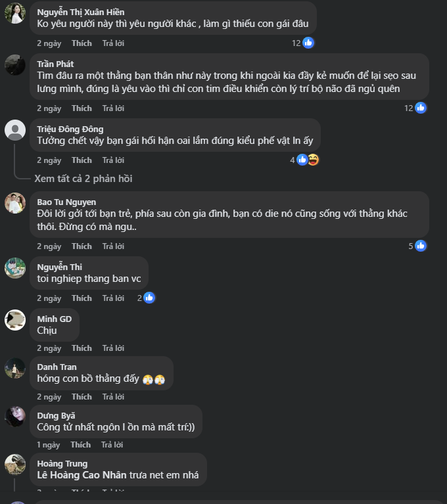Expand 'Xem tất cả 2 phản hồi' replies

pos(83,179)
